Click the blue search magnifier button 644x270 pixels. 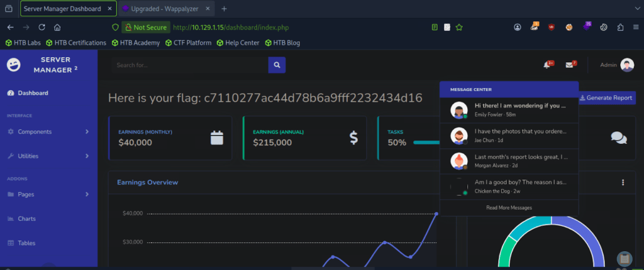click(277, 65)
